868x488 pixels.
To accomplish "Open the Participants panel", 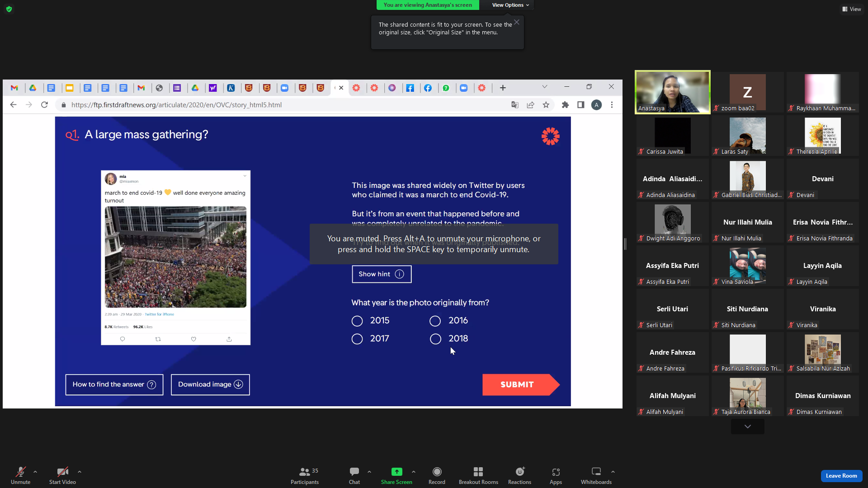I will coord(305,475).
